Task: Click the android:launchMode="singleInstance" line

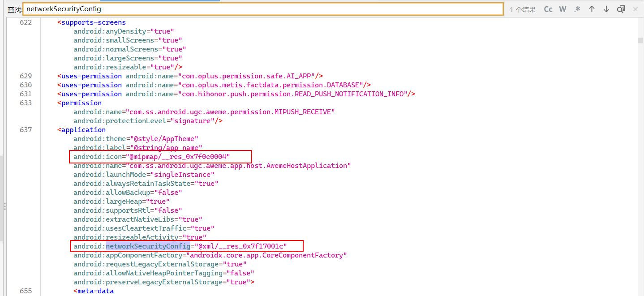Action: point(144,175)
